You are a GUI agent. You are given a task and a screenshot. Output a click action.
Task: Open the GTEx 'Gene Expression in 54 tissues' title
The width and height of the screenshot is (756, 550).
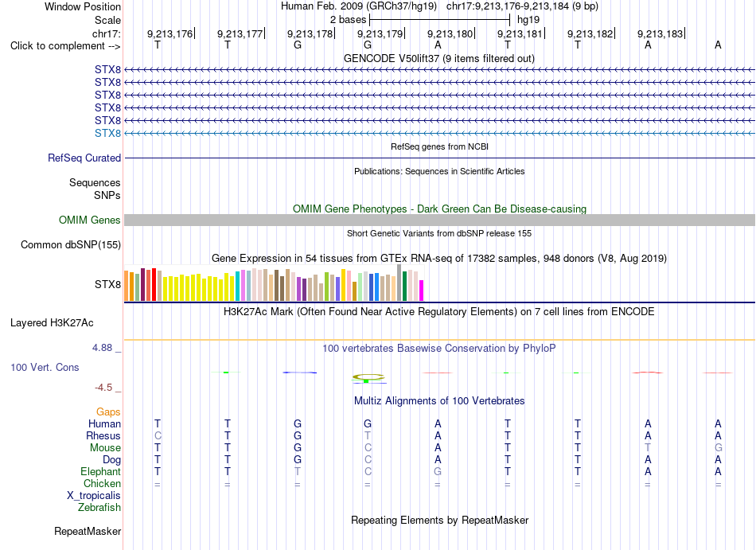439,259
